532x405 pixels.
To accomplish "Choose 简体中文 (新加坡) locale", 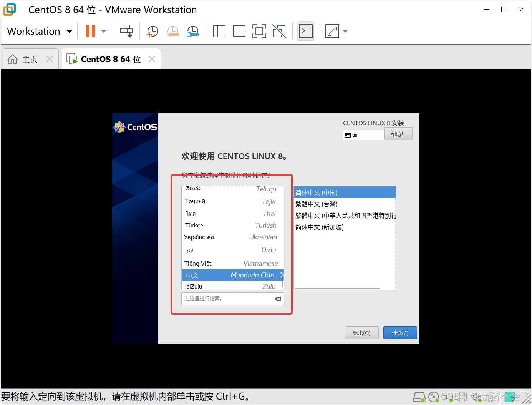I will click(345, 227).
